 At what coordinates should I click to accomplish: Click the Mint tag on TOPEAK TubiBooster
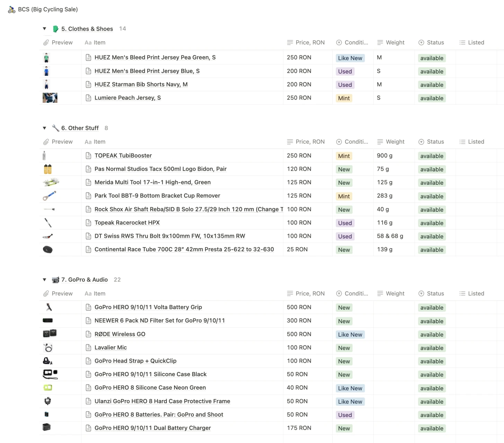344,156
